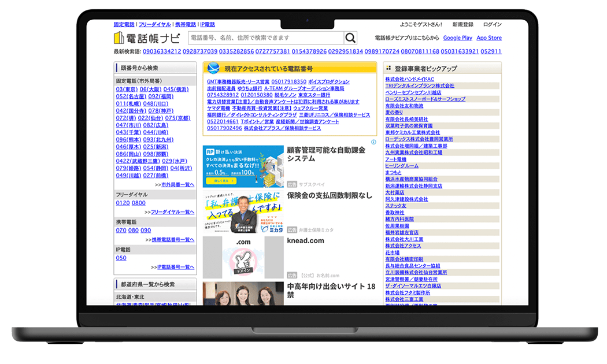607x364 pixels.
Task: Click the ad info icon above advertisements
Action: (373, 142)
